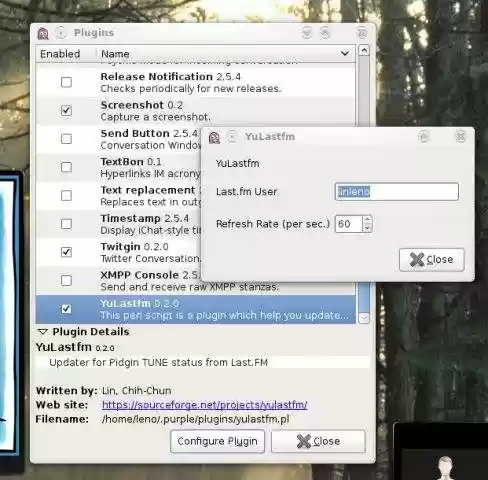Disable the Twitgin plugin checkbox
This screenshot has height=480, width=488.
click(x=66, y=252)
